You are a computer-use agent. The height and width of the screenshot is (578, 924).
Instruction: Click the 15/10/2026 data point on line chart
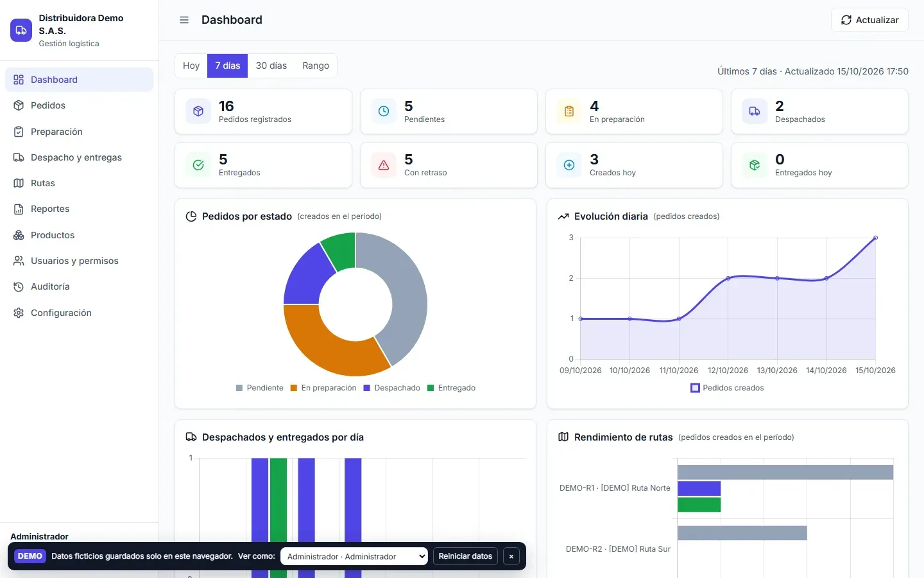click(875, 238)
